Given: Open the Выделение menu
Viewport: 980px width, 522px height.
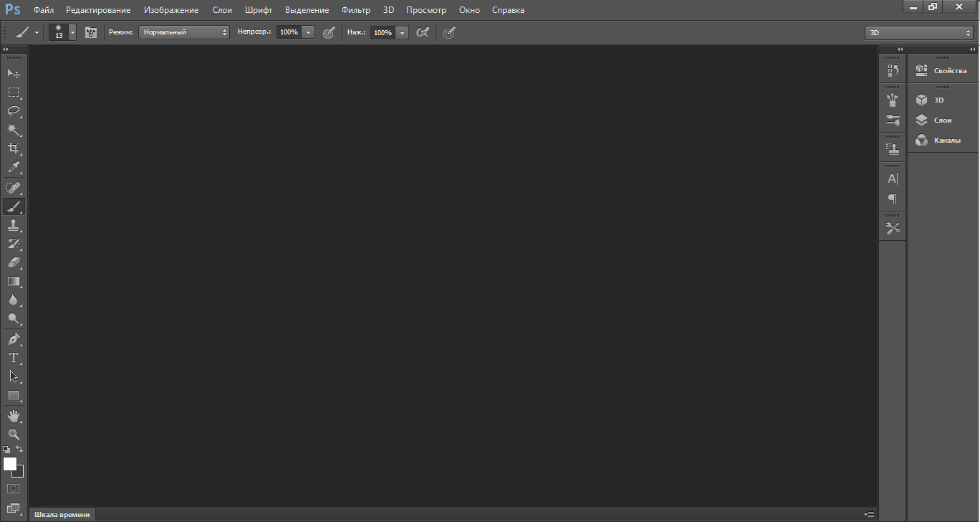Looking at the screenshot, I should pyautogui.click(x=307, y=10).
